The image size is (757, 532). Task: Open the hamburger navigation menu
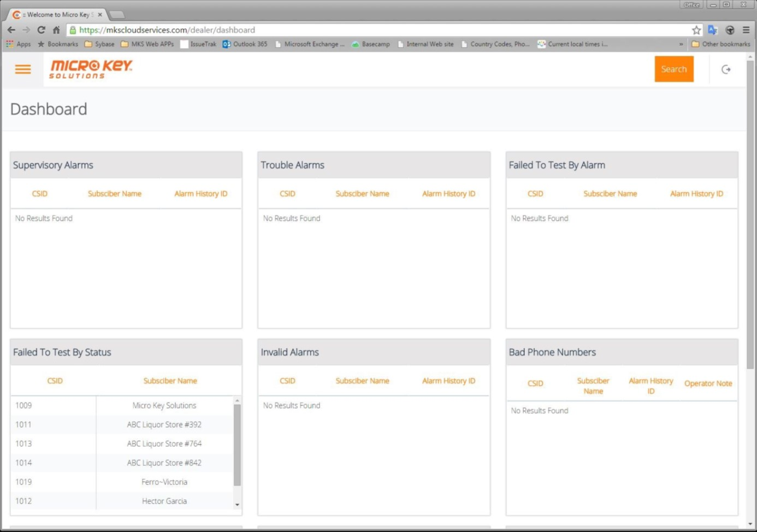coord(23,69)
